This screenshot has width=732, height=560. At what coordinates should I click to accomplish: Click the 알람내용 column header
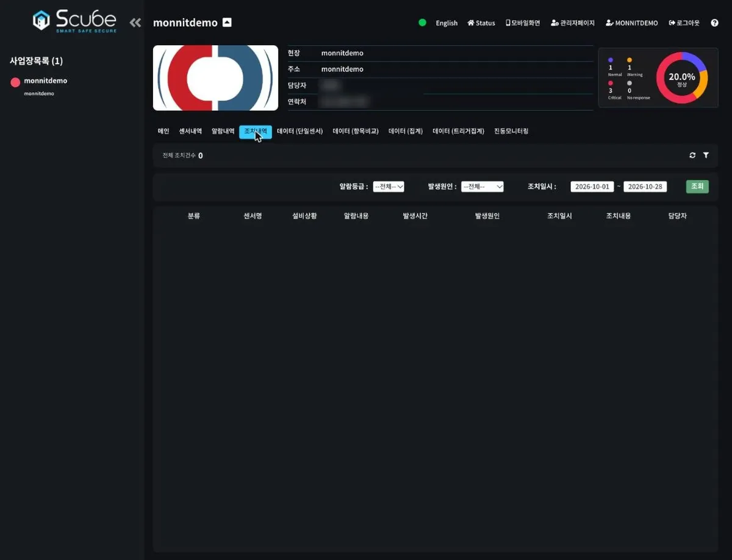pyautogui.click(x=356, y=216)
